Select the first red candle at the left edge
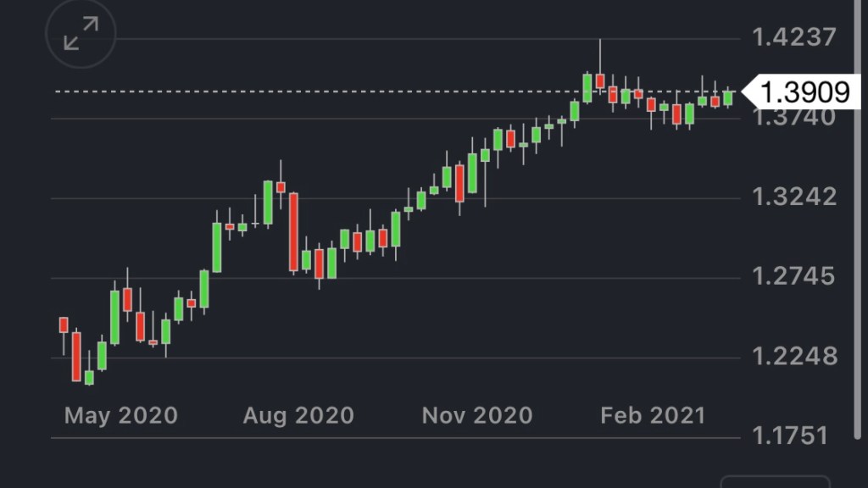Image resolution: width=868 pixels, height=488 pixels. pos(64,324)
